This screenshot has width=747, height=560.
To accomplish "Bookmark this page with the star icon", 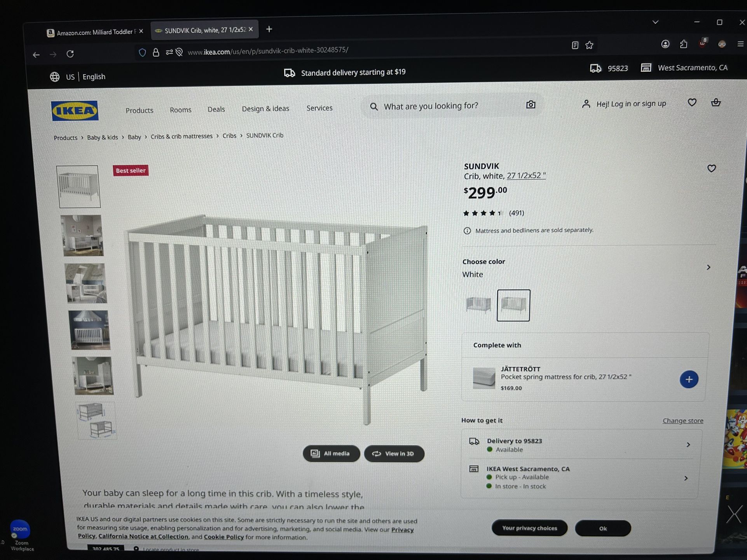I will click(x=589, y=45).
